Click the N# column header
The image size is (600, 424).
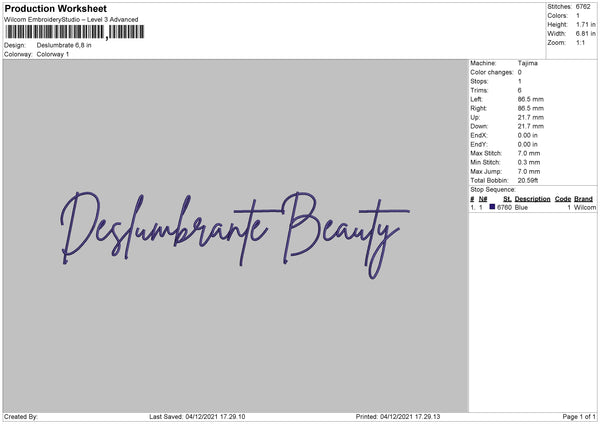click(483, 199)
